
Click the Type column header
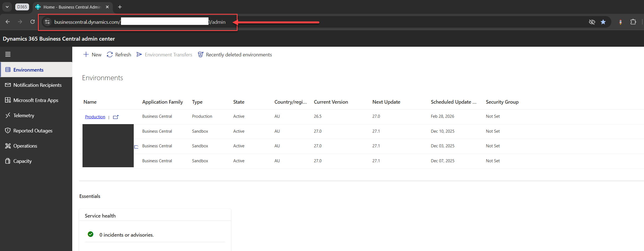pyautogui.click(x=197, y=102)
